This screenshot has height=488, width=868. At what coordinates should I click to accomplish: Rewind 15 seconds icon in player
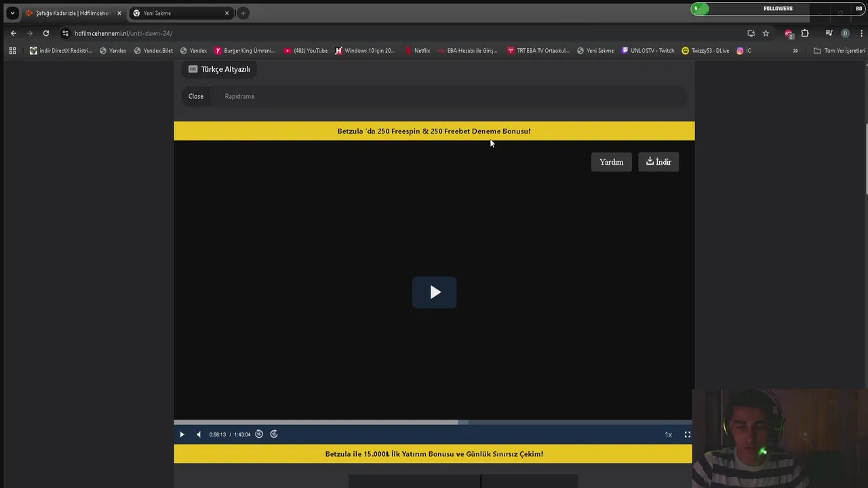(x=259, y=434)
